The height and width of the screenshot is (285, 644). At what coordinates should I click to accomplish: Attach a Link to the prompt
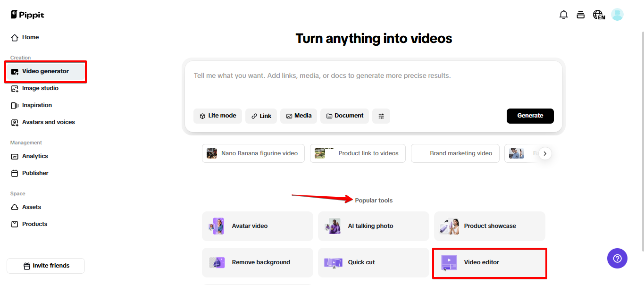[x=261, y=116]
